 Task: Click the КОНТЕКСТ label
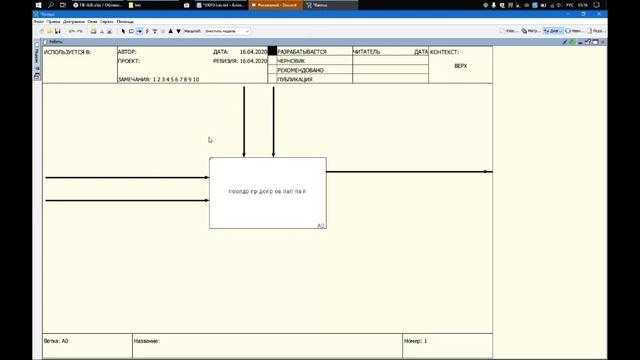click(x=444, y=52)
